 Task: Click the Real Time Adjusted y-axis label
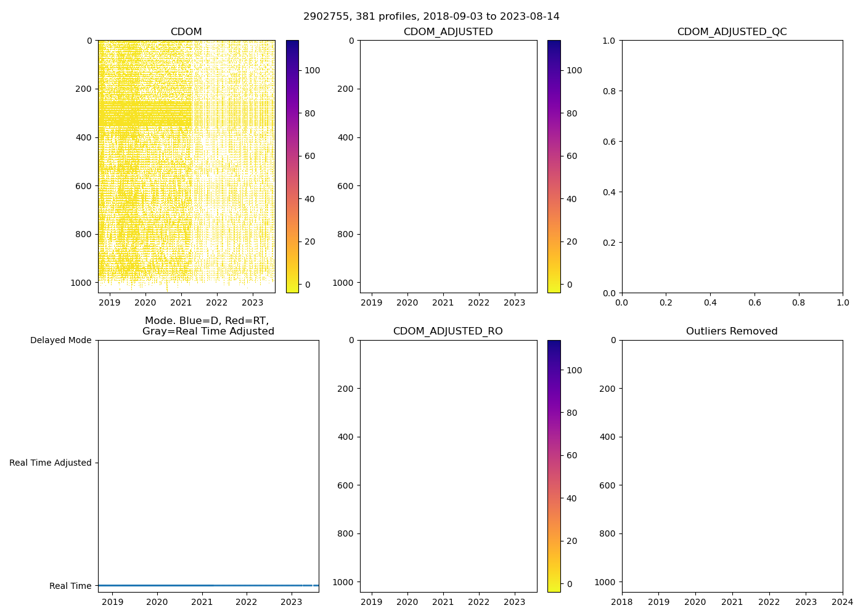(x=50, y=463)
